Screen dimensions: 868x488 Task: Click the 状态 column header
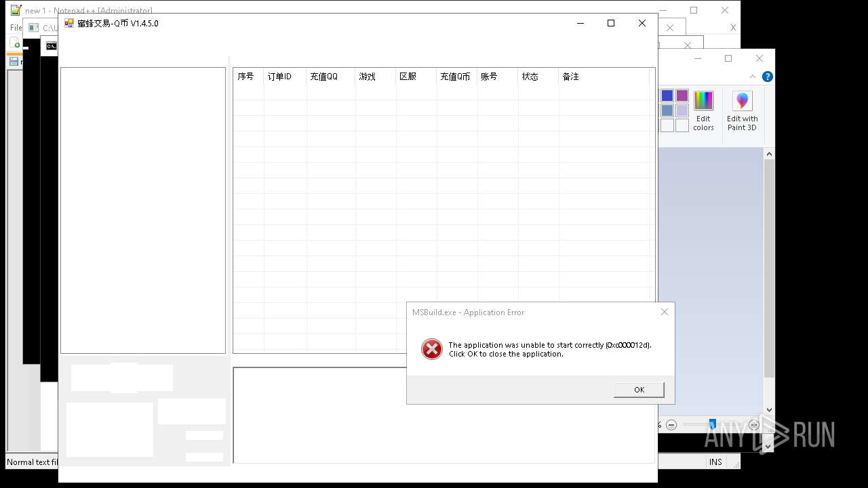pos(538,77)
